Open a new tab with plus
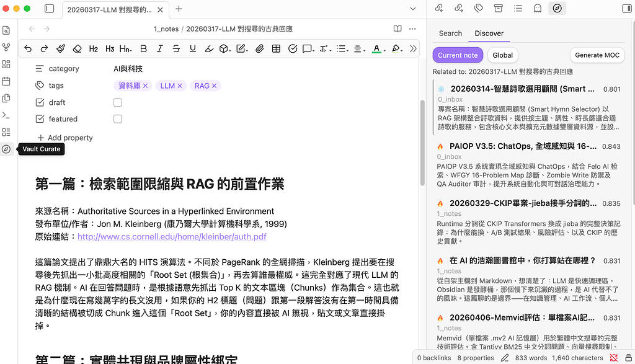Image resolution: width=635 pixels, height=364 pixels. [179, 9]
